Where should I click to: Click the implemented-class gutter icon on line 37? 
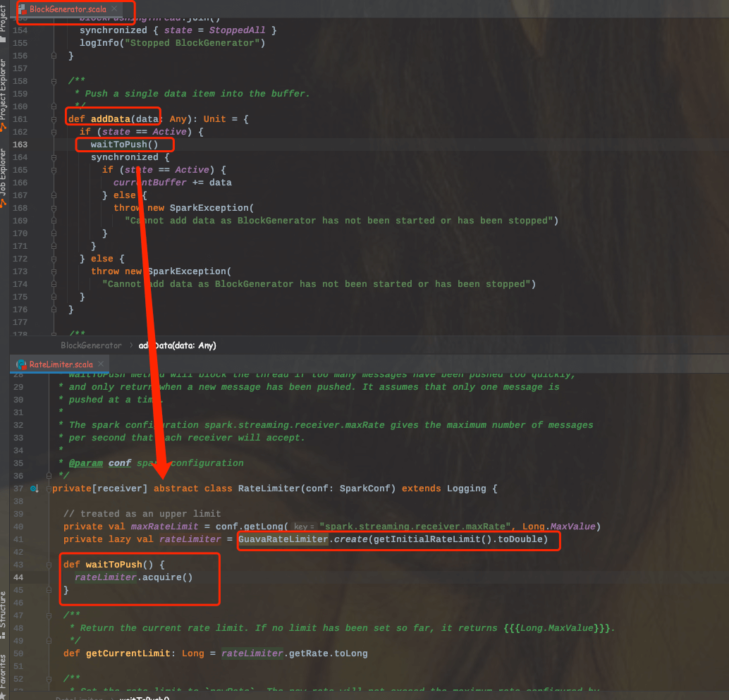35,489
